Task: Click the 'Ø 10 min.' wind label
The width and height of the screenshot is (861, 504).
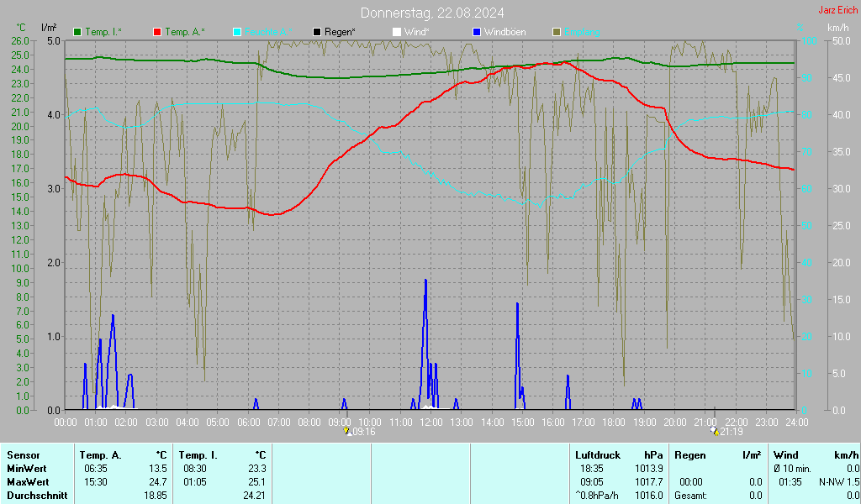Action: [792, 469]
